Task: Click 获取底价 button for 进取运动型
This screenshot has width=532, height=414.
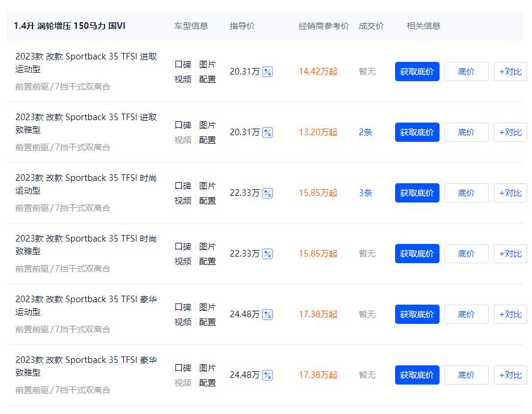Action: coord(417,71)
